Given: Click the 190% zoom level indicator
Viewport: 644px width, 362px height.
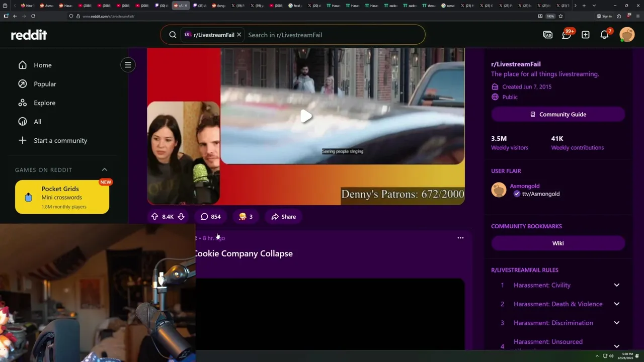Looking at the screenshot, I should coord(550,16).
